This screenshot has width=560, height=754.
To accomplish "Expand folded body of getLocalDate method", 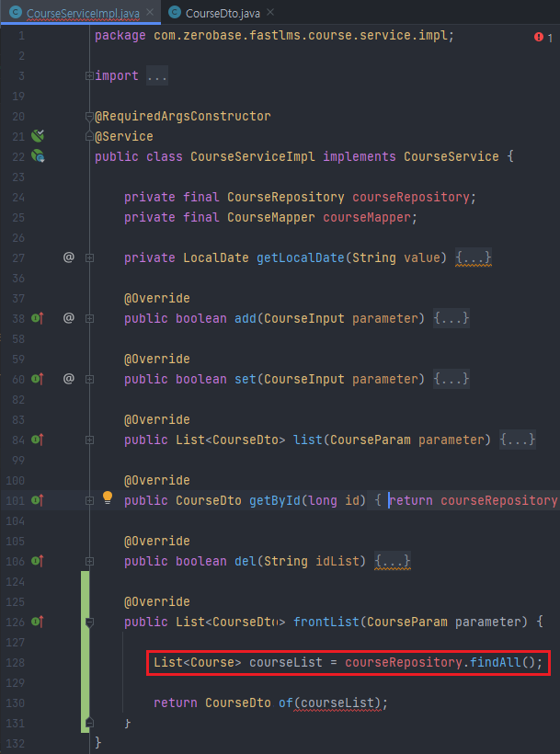I will tap(474, 258).
